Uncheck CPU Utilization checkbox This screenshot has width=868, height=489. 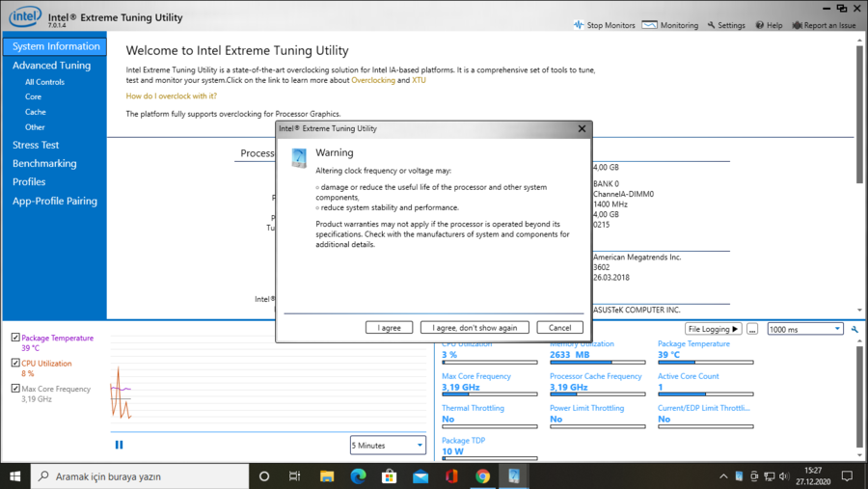coord(15,363)
